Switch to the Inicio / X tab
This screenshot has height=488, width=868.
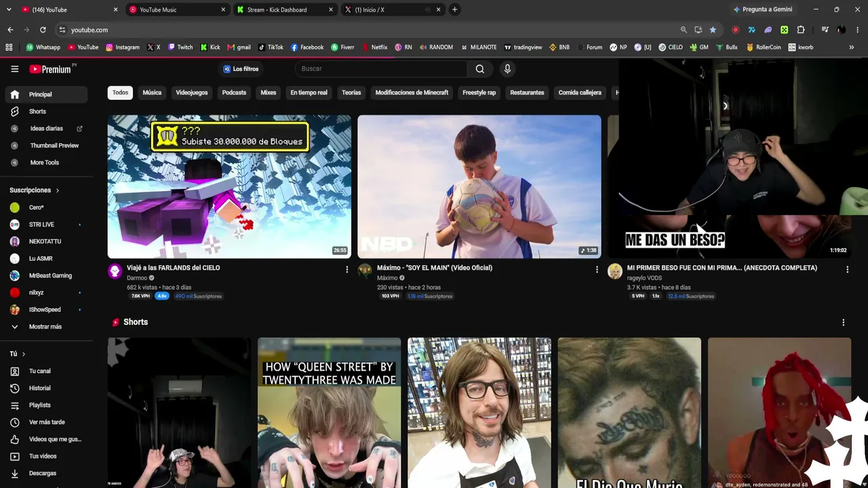click(x=392, y=9)
